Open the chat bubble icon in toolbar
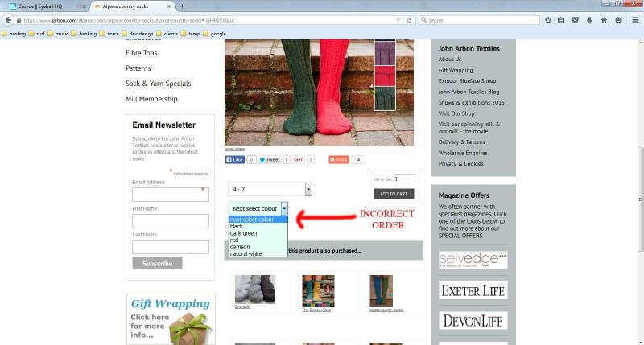 [618, 20]
